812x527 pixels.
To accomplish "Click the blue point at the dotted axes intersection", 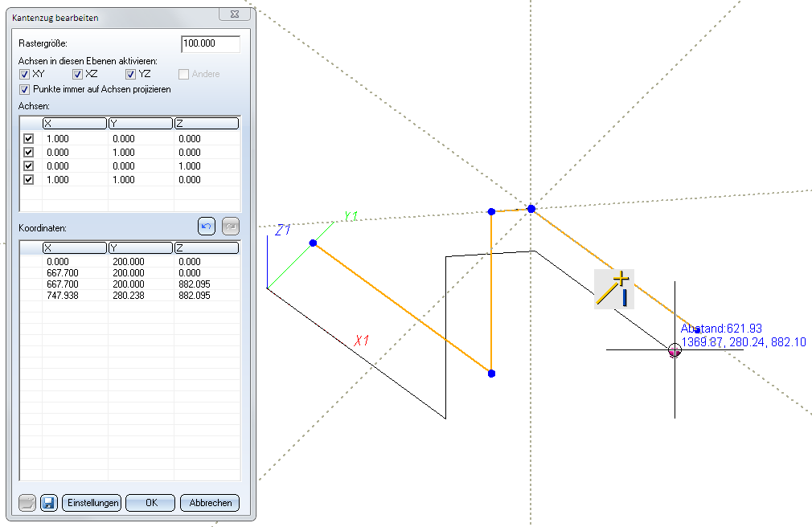I will pyautogui.click(x=531, y=209).
